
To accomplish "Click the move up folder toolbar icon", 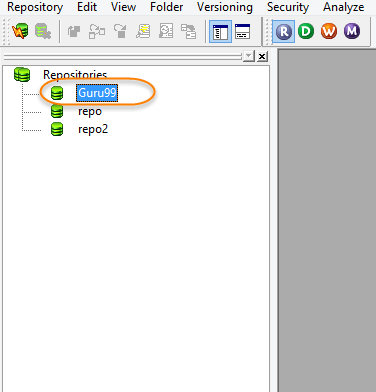I will [74, 31].
